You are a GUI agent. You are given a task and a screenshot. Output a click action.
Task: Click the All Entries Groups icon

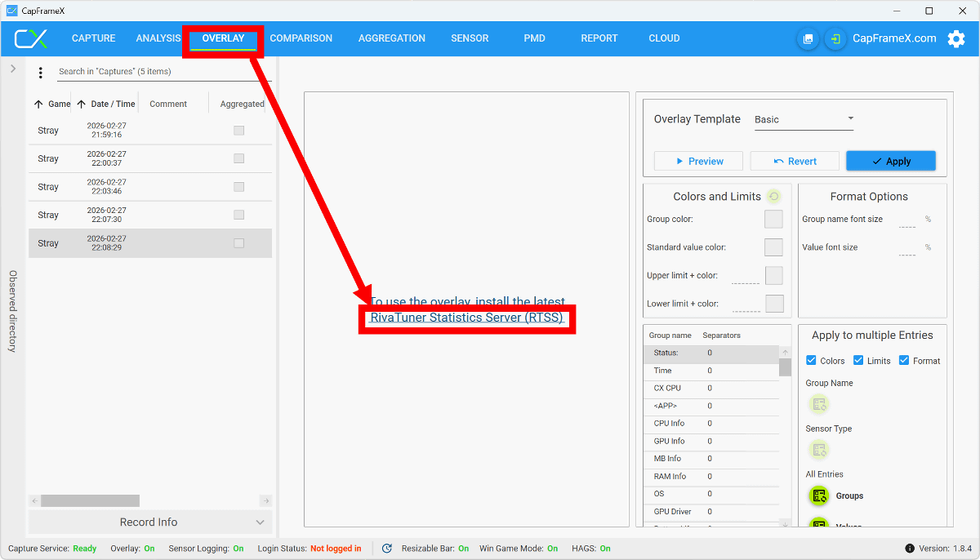(819, 496)
